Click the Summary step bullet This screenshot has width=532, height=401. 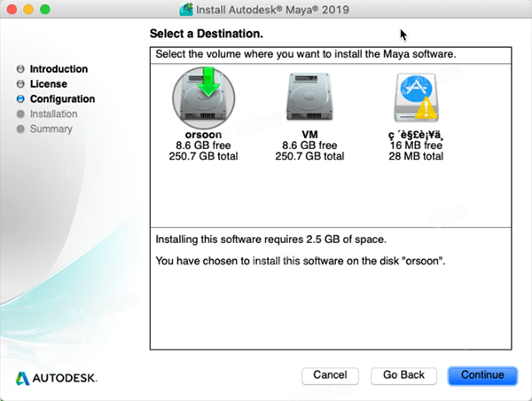(20, 129)
